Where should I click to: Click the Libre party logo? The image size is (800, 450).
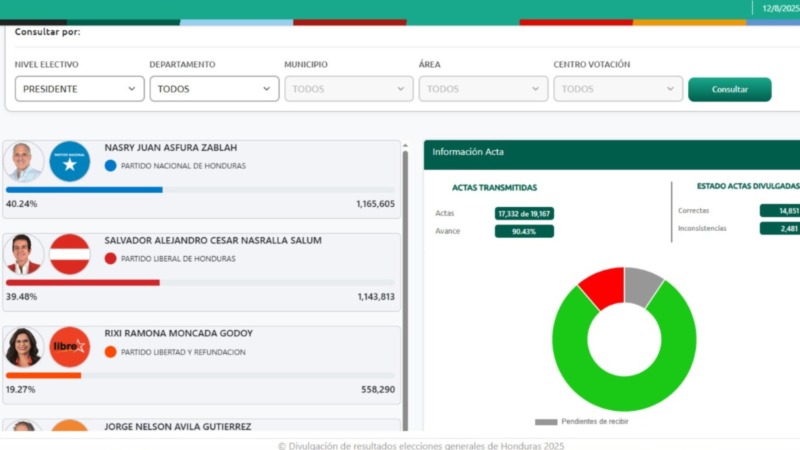pos(70,347)
